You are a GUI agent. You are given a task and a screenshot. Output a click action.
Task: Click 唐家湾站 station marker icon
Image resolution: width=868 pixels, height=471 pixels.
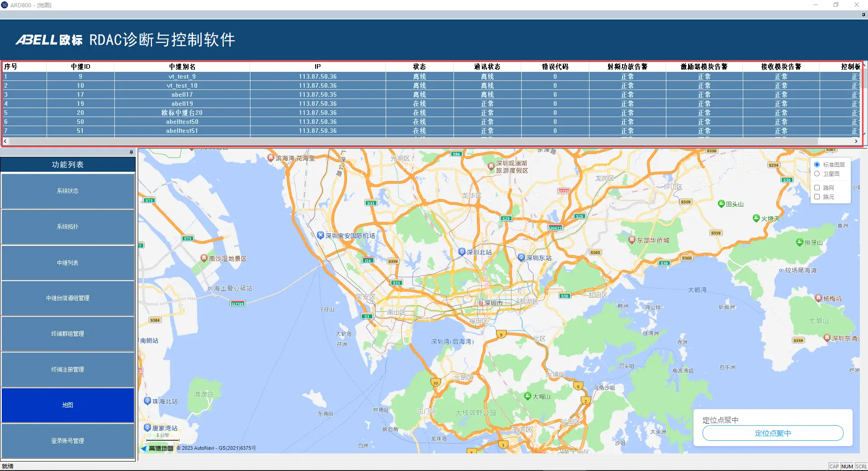tap(147, 427)
